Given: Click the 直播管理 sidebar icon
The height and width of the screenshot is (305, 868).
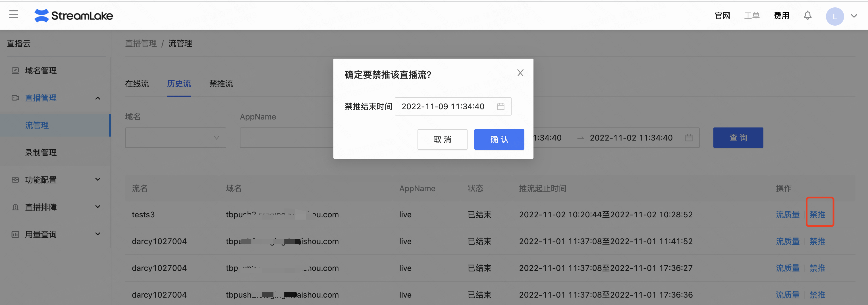Looking at the screenshot, I should click(x=15, y=98).
